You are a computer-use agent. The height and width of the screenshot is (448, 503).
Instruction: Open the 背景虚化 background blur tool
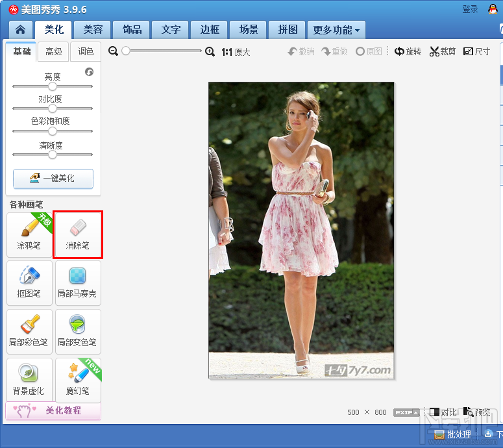point(29,380)
